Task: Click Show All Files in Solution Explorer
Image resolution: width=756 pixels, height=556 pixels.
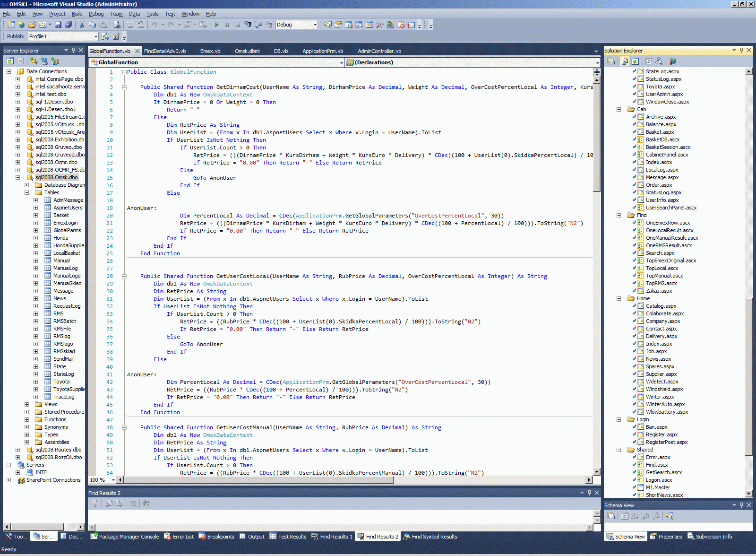Action: point(624,61)
